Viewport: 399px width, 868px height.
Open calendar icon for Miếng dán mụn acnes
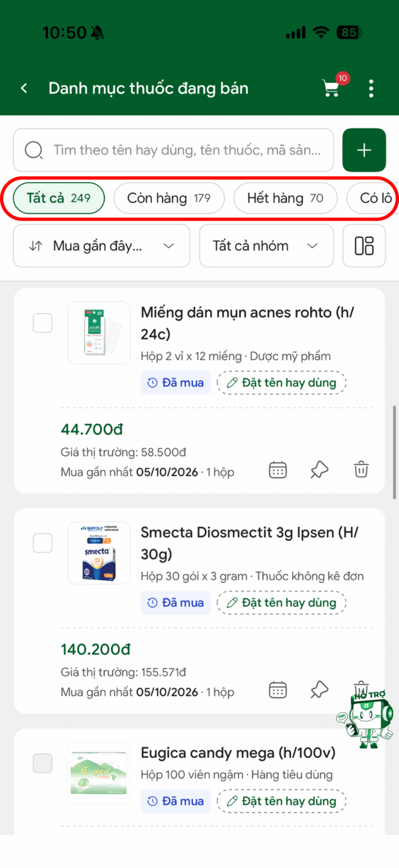pyautogui.click(x=278, y=470)
